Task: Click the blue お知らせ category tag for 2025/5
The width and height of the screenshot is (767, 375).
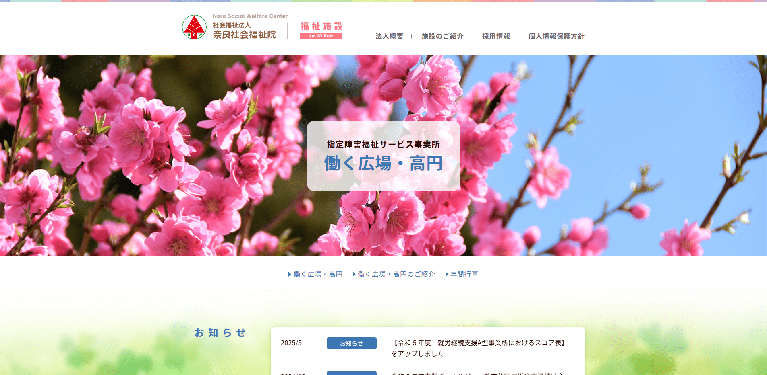Action: 352,343
